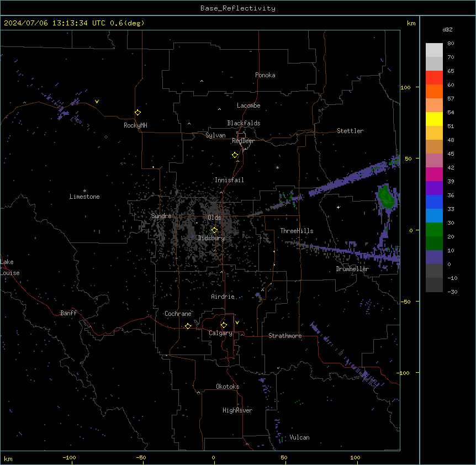Select the red 65 dBZ legend color
Screen dimensions: 476x465
[x=434, y=77]
